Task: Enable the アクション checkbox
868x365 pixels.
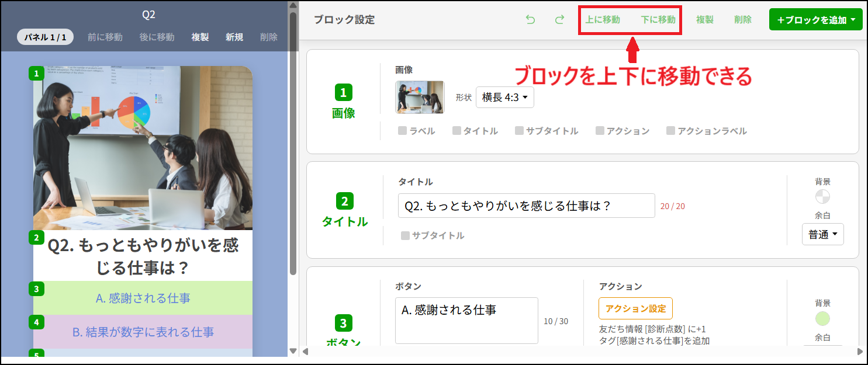Action: pyautogui.click(x=600, y=131)
